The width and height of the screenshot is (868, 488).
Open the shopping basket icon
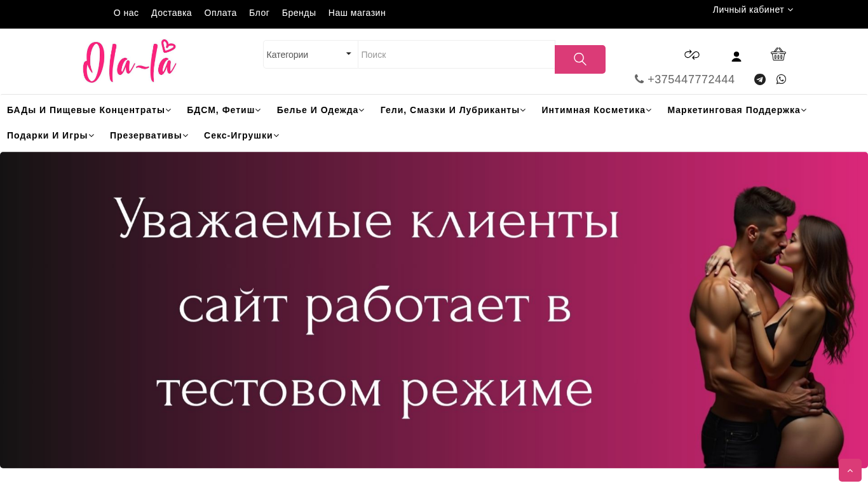(x=778, y=55)
